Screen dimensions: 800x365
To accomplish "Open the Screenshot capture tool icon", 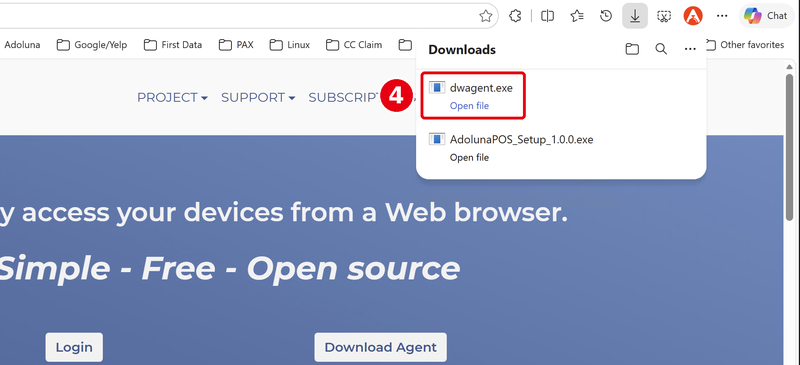I will click(x=664, y=16).
